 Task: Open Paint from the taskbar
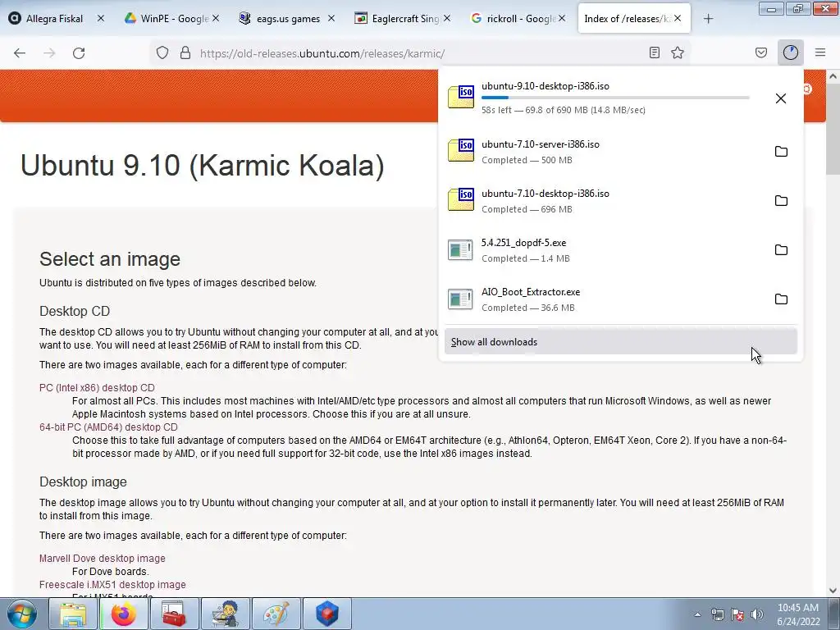point(276,614)
